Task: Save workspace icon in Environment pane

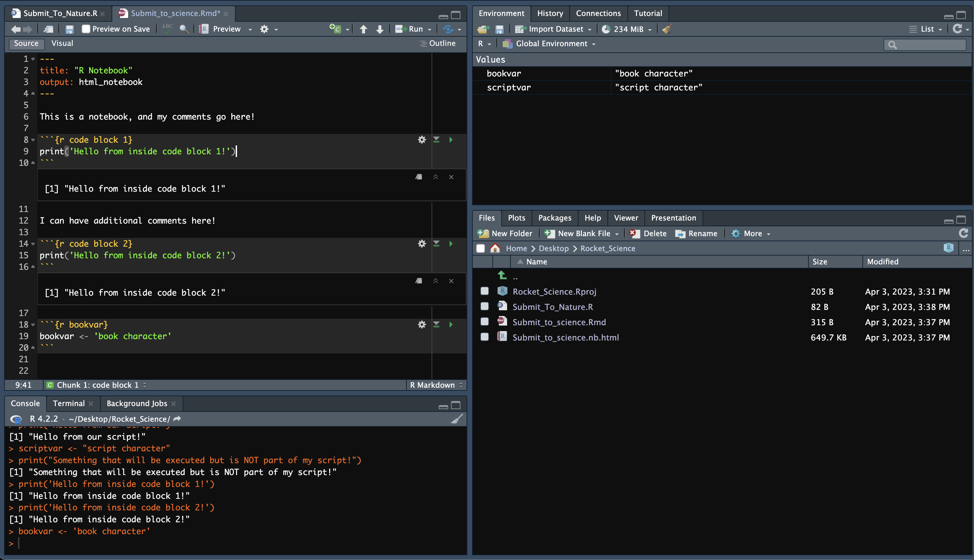Action: [499, 29]
